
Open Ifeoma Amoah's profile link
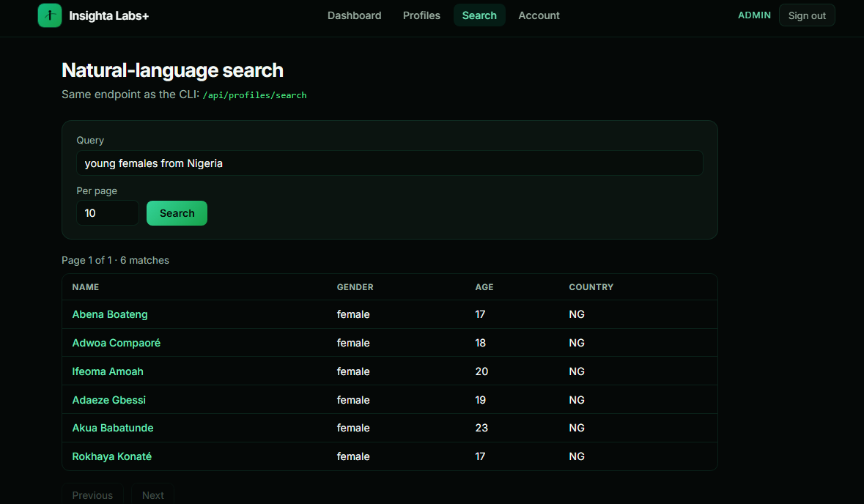[x=108, y=371]
